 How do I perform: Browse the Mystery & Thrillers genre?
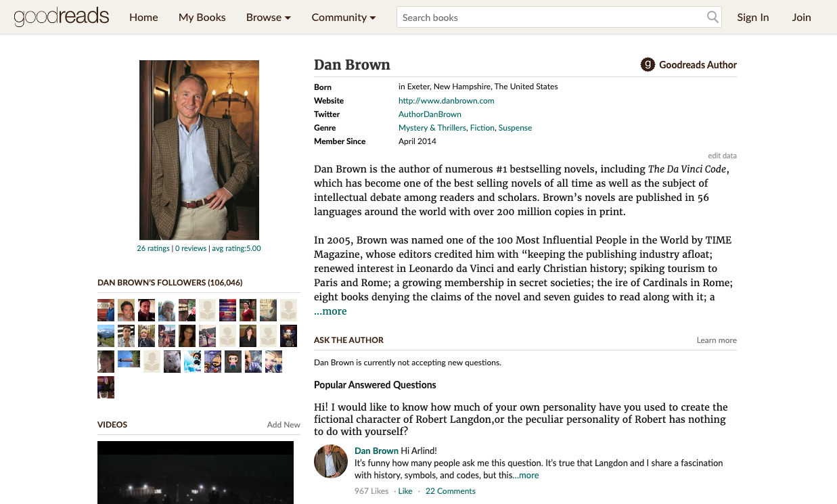[432, 128]
